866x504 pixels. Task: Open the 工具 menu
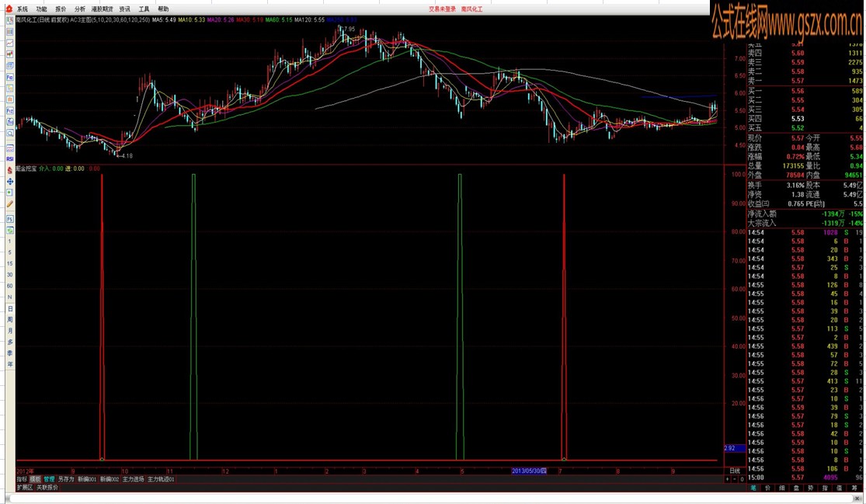point(144,9)
